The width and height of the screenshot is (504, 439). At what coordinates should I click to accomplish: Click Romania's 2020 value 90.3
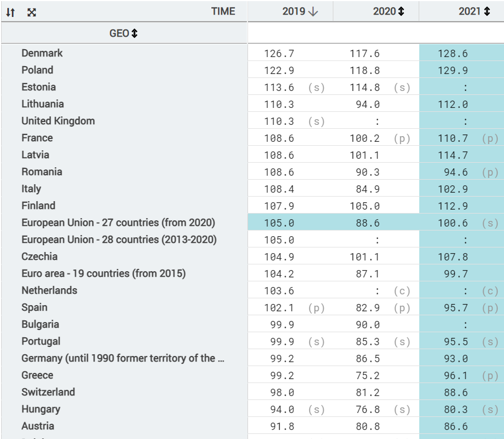[x=367, y=172]
